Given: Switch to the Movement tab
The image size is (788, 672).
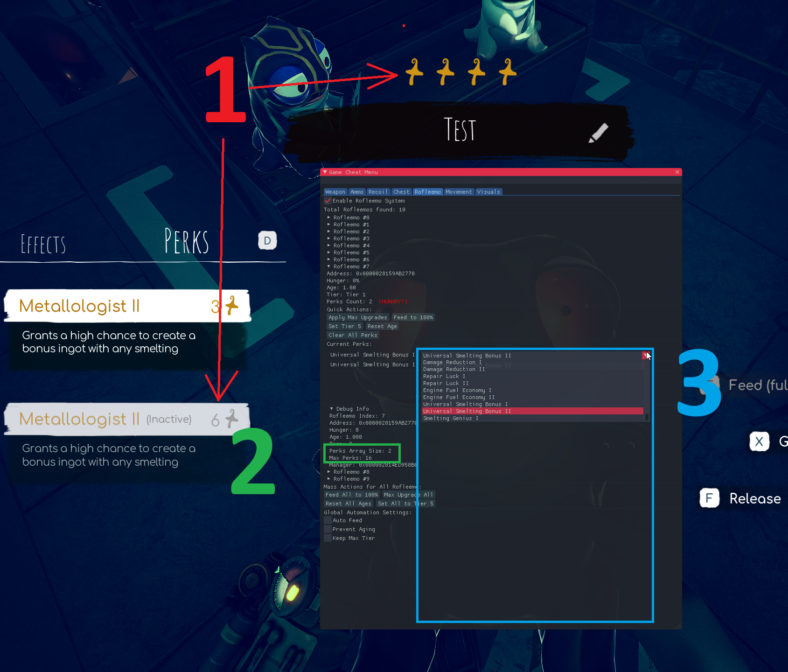Looking at the screenshot, I should coord(459,192).
